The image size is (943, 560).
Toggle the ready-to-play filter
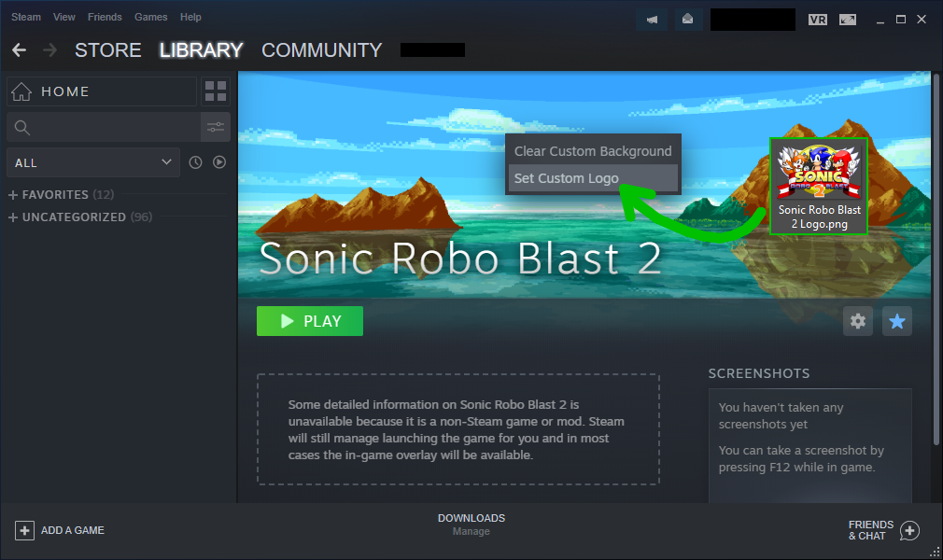[219, 162]
